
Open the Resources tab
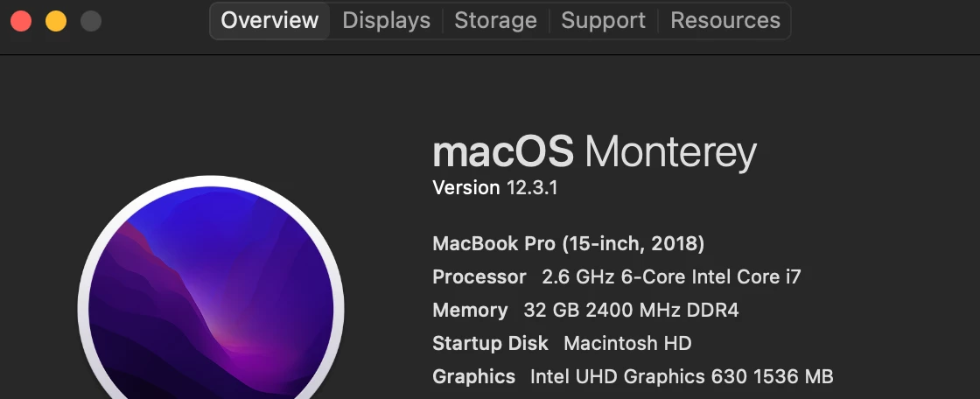point(725,20)
